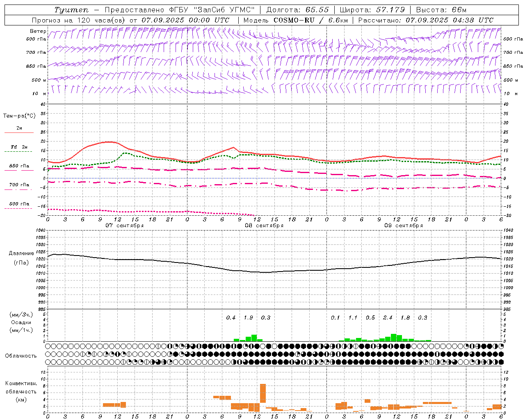Select the "0.4" three-hour precipitation value
Image resolution: width=525 pixels, height=420 pixels.
(231, 318)
